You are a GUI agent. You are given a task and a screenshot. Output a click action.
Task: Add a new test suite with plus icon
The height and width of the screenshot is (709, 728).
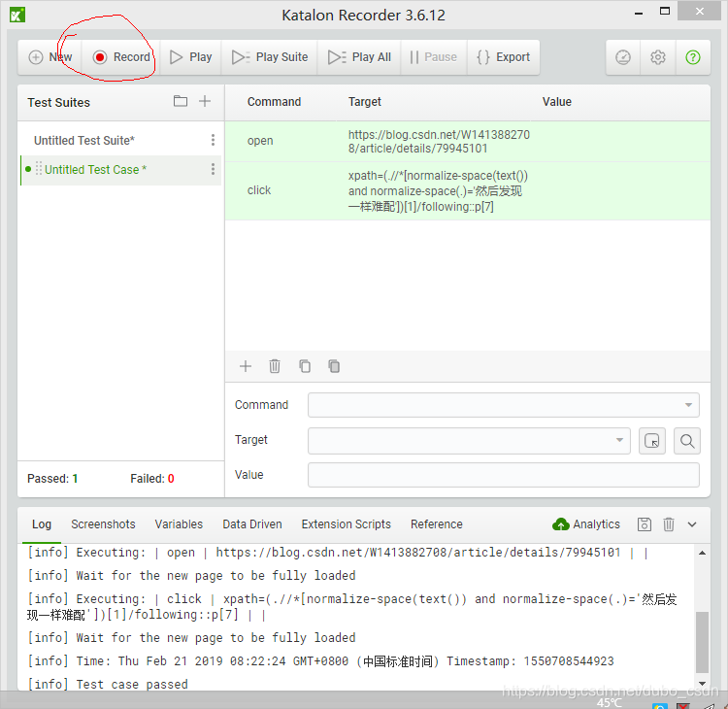coord(205,101)
